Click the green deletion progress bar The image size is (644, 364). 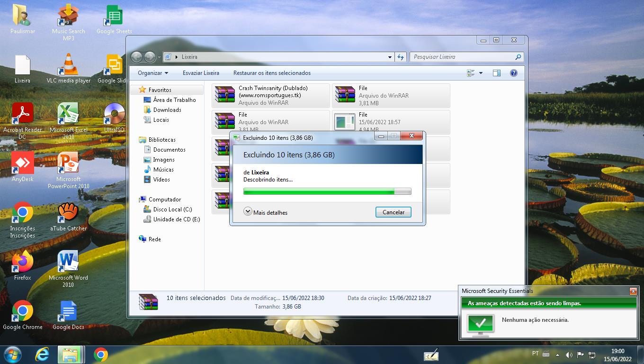327,191
